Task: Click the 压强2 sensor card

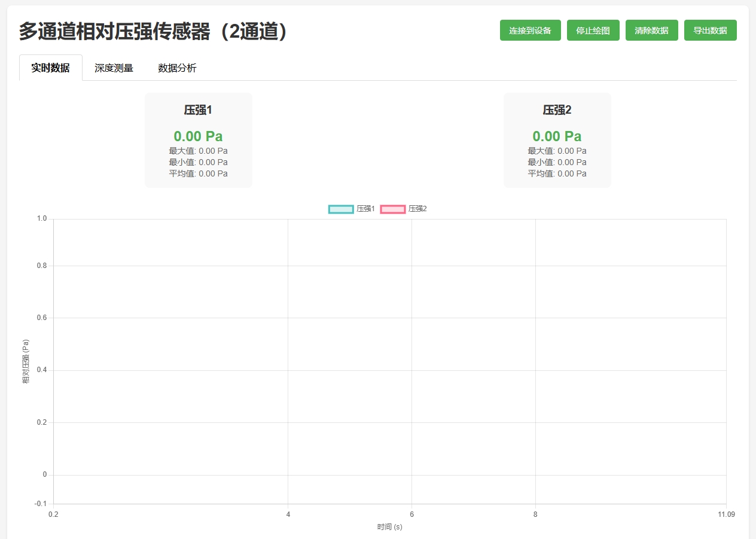Action: pyautogui.click(x=557, y=139)
